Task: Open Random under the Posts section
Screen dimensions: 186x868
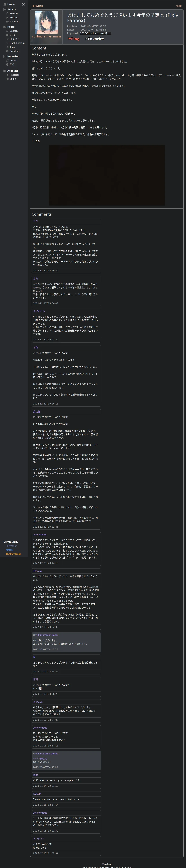Action: point(12,51)
